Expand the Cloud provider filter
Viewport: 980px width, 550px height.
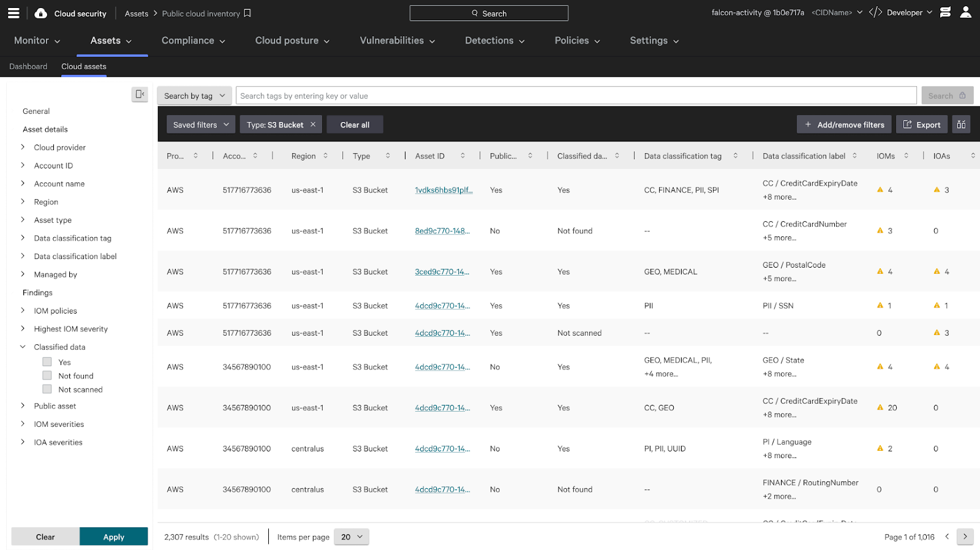pos(23,147)
